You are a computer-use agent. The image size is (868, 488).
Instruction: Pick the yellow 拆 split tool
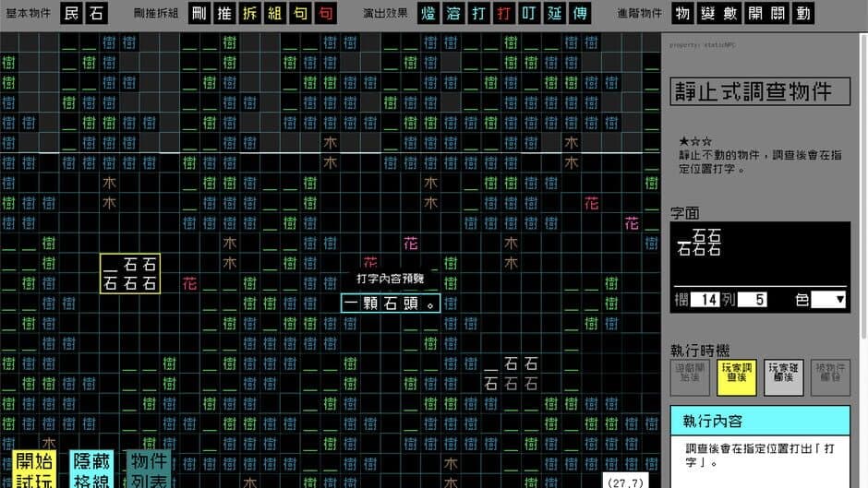click(x=250, y=13)
